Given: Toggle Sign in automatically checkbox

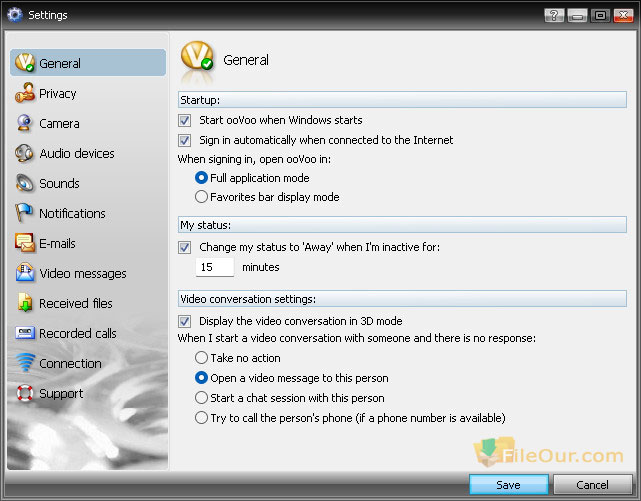Looking at the screenshot, I should pos(184,140).
